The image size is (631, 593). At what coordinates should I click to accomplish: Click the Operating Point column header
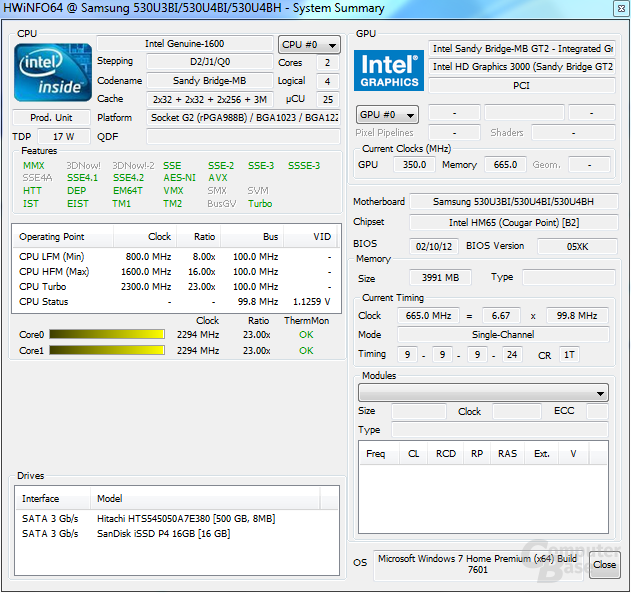[x=63, y=237]
